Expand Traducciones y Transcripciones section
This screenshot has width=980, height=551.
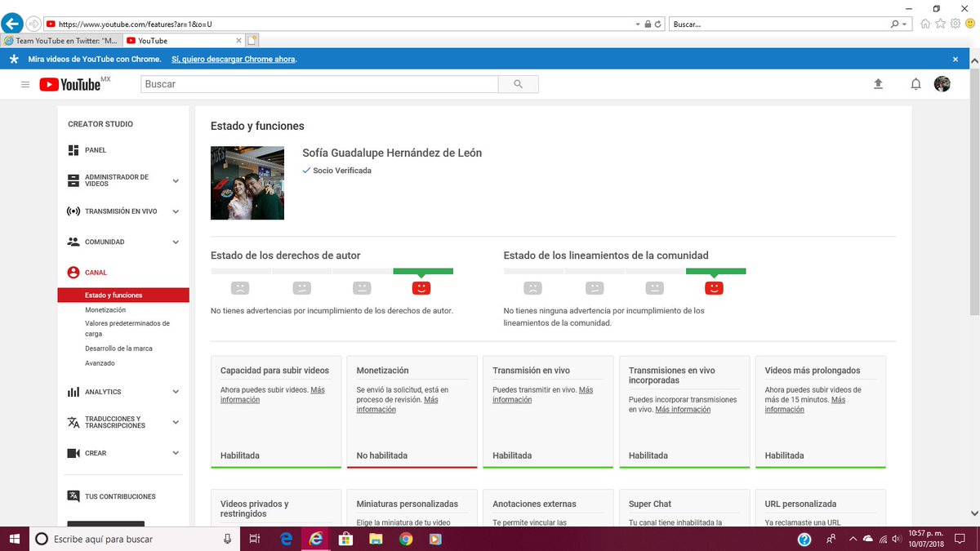pos(176,422)
